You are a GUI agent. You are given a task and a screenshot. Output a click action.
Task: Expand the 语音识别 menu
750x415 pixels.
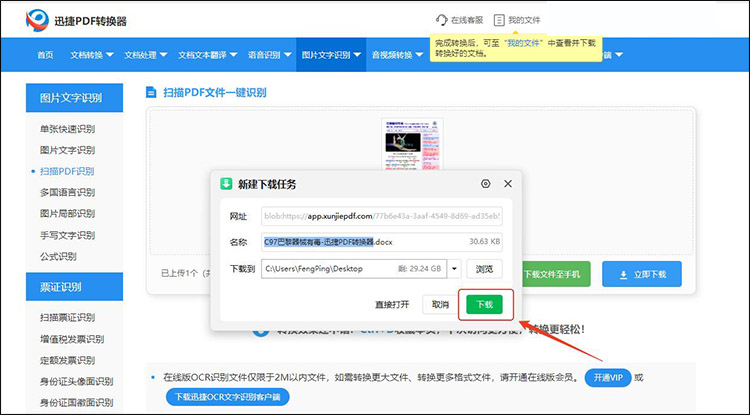coord(269,55)
